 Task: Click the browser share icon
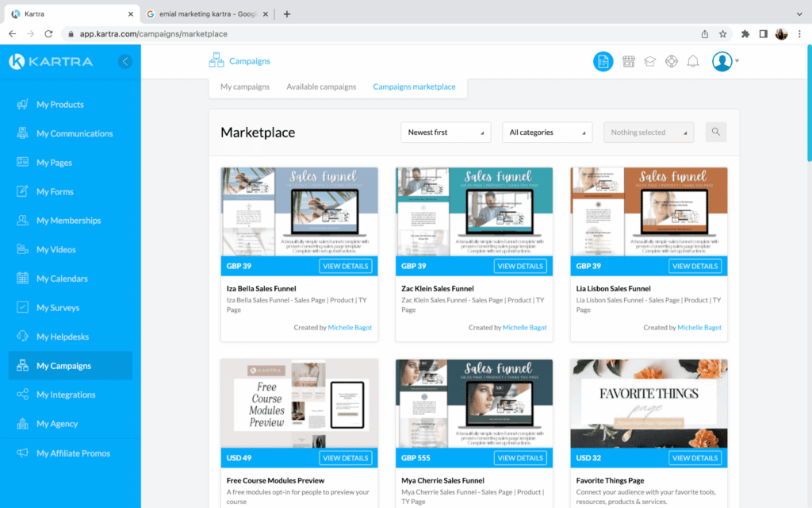click(x=704, y=33)
